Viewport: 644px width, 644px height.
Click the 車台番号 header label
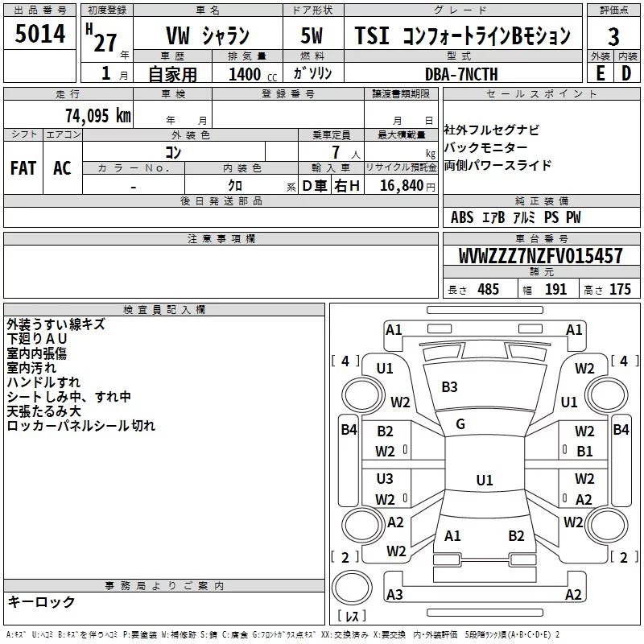tap(541, 238)
